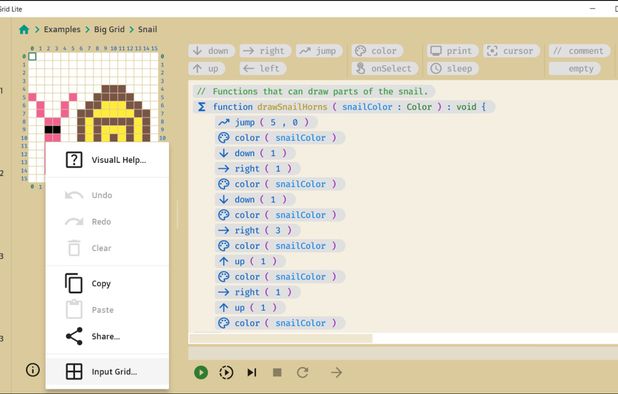This screenshot has height=394, width=618.
Task: Choose Undo in the context menu
Action: 107,195
